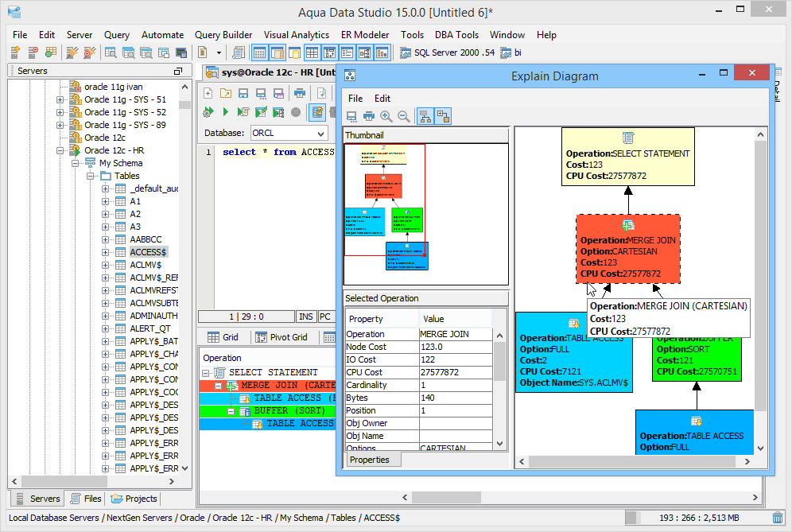Click the Servers panel float/undock icon
Image resolution: width=792 pixels, height=532 pixels.
pyautogui.click(x=177, y=72)
